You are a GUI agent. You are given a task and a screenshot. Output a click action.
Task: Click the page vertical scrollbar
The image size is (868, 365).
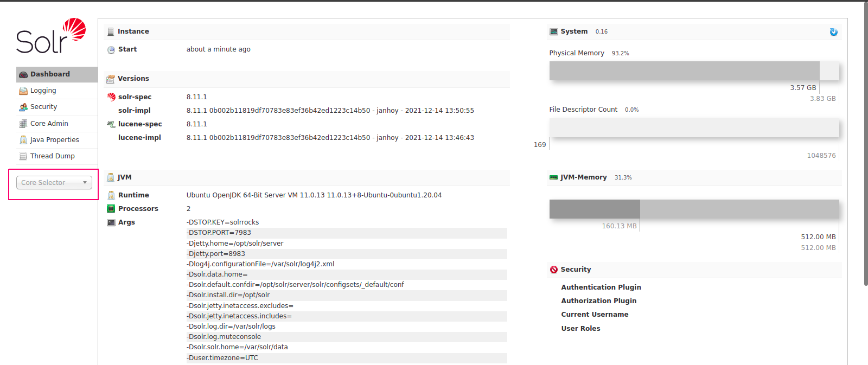[x=865, y=144]
